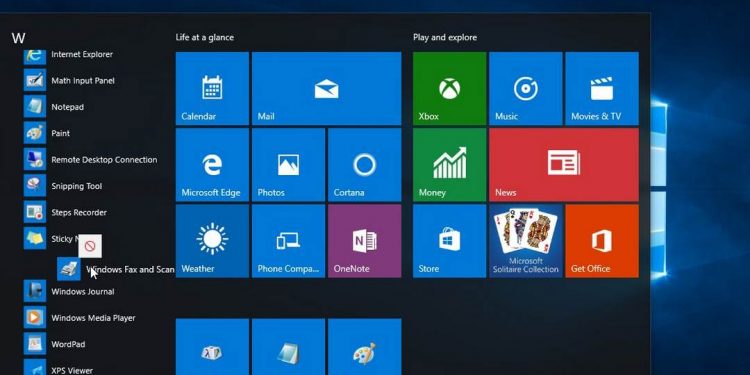Image resolution: width=750 pixels, height=375 pixels.
Task: Open the Money tile
Action: click(x=450, y=165)
